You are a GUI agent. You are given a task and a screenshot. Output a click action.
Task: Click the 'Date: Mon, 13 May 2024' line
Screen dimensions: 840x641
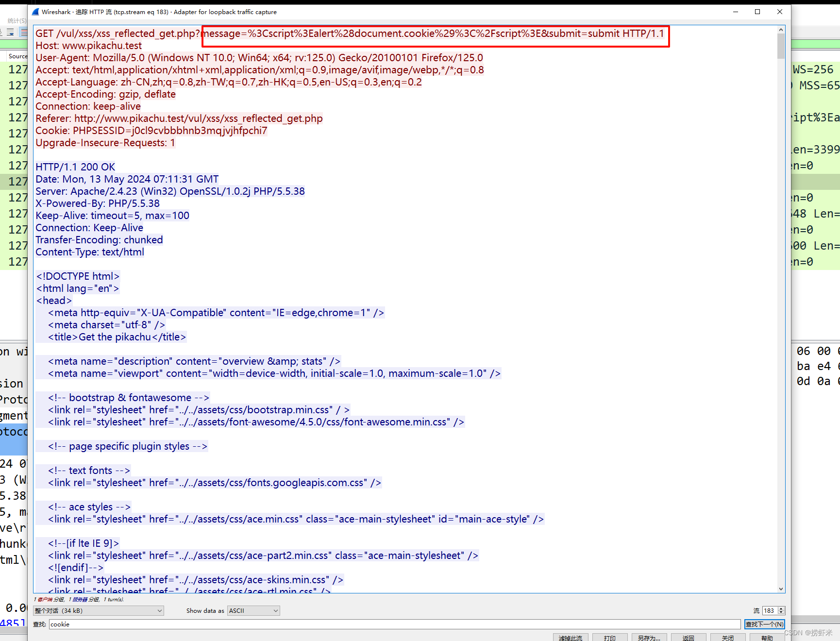pyautogui.click(x=127, y=179)
